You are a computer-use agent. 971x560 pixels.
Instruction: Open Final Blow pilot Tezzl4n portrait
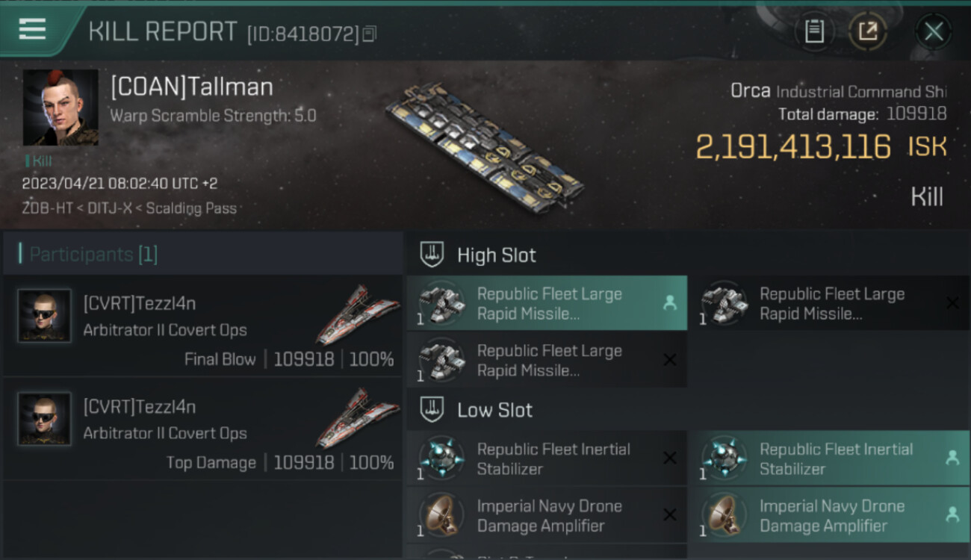tap(45, 316)
